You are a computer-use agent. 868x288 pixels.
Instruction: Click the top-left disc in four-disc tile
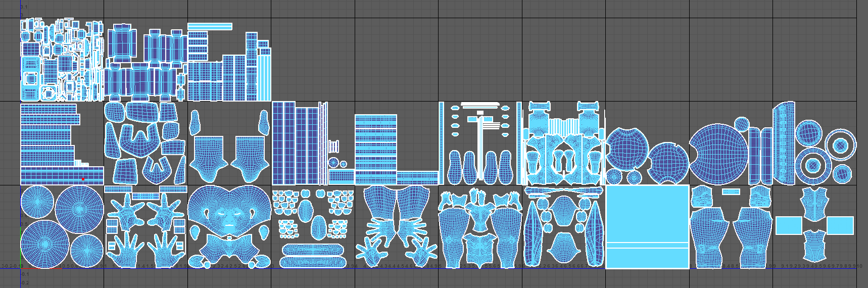[x=37, y=203]
